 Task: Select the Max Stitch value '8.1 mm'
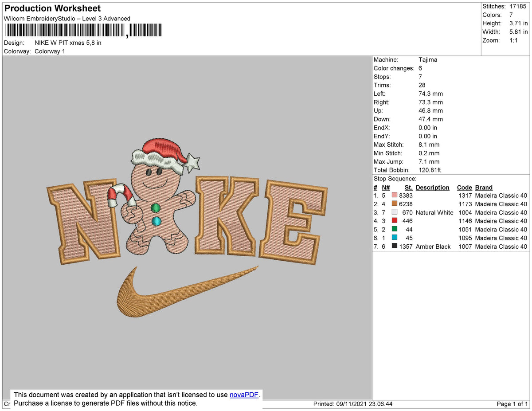coord(429,145)
